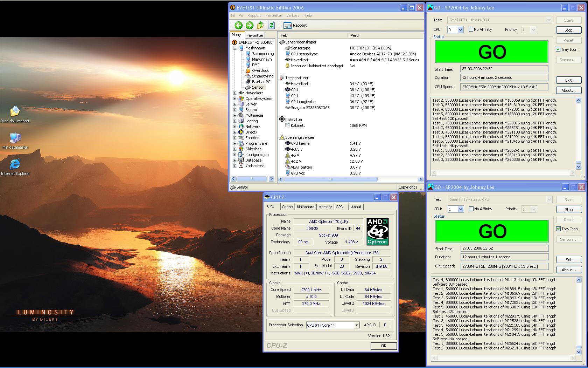588x368 pixels.
Task: Click the Skjerm display icon in tree
Action: click(241, 110)
